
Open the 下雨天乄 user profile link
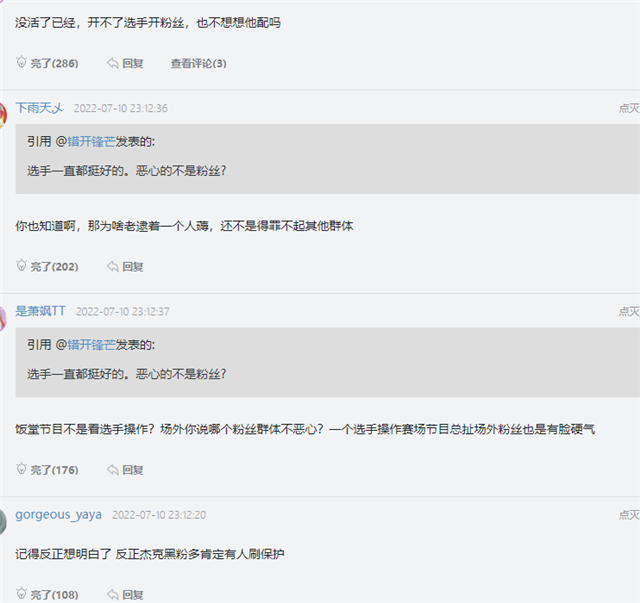point(39,108)
